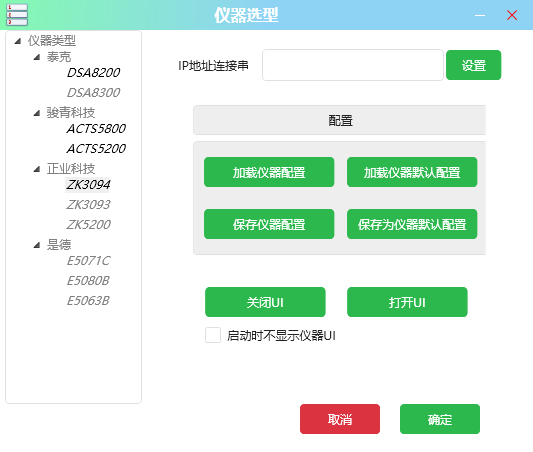
Task: Close the window with red X
Action: click(512, 15)
